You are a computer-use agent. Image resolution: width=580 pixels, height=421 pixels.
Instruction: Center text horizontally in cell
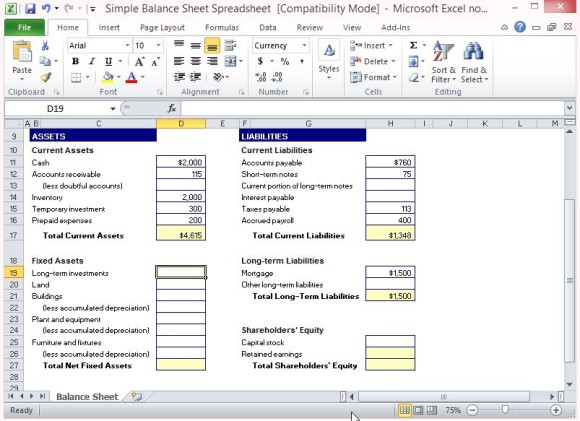(x=196, y=61)
